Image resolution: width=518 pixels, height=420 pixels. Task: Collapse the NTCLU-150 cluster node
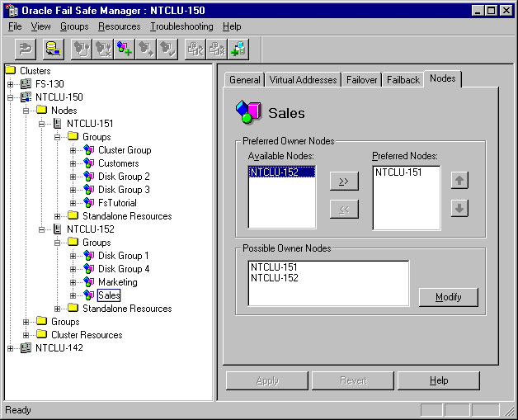(x=10, y=97)
